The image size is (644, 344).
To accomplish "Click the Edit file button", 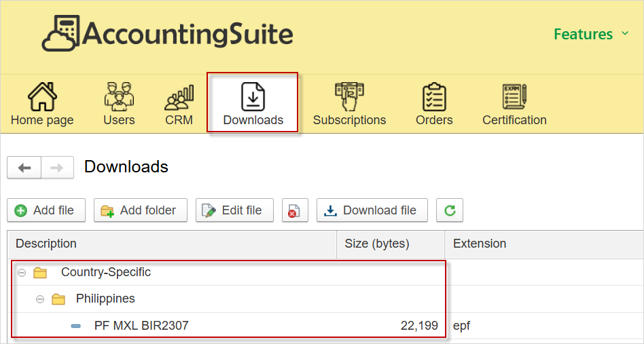I will click(x=234, y=210).
